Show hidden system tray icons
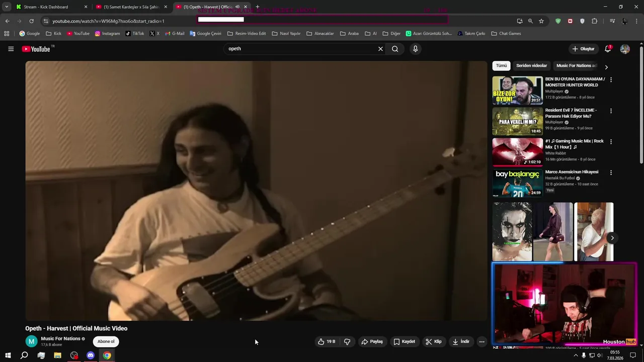644x362 pixels. click(x=576, y=355)
